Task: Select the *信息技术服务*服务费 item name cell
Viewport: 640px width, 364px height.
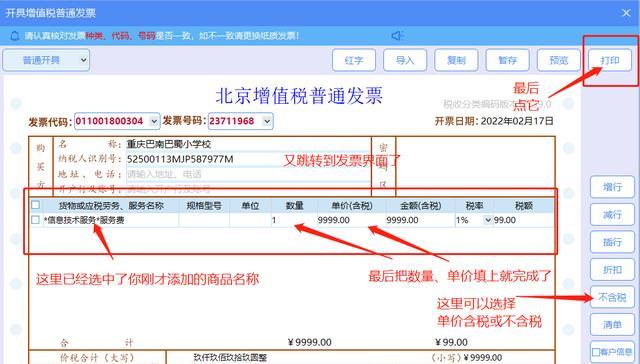Action: [111, 220]
